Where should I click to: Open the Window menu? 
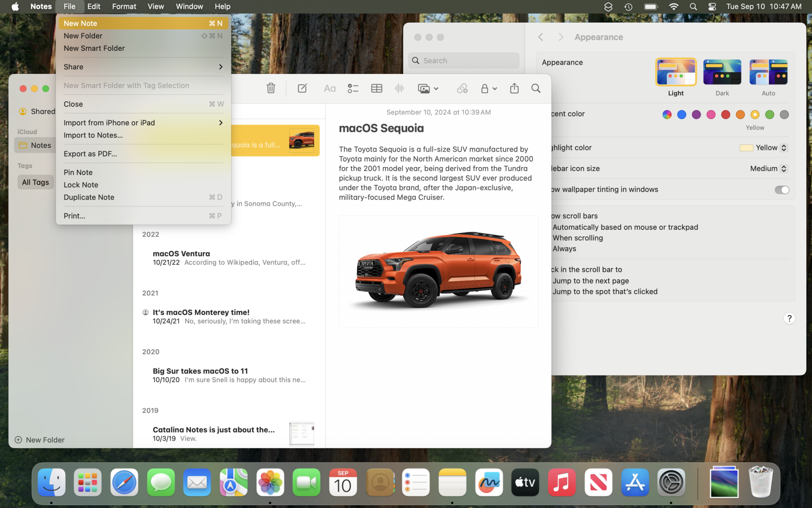click(189, 7)
